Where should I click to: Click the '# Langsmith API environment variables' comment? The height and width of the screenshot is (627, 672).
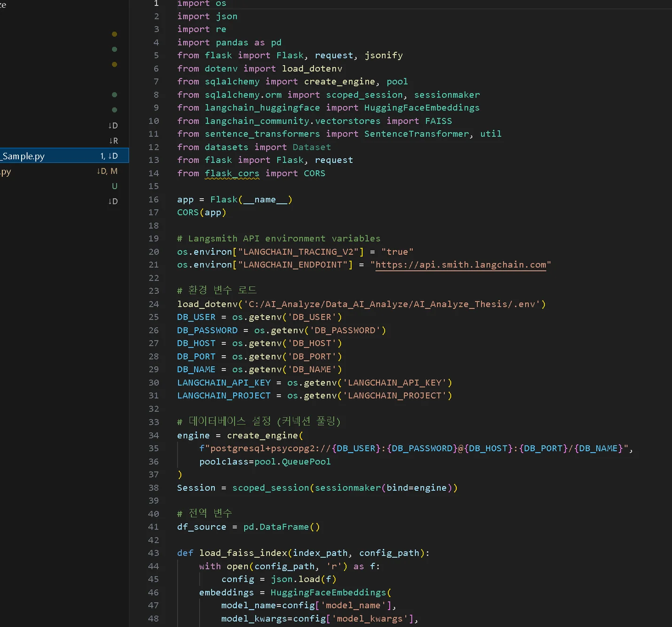[279, 239]
